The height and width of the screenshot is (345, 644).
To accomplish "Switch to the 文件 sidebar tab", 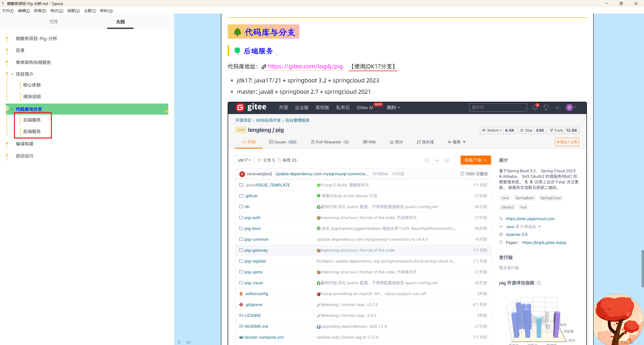I will [x=54, y=22].
